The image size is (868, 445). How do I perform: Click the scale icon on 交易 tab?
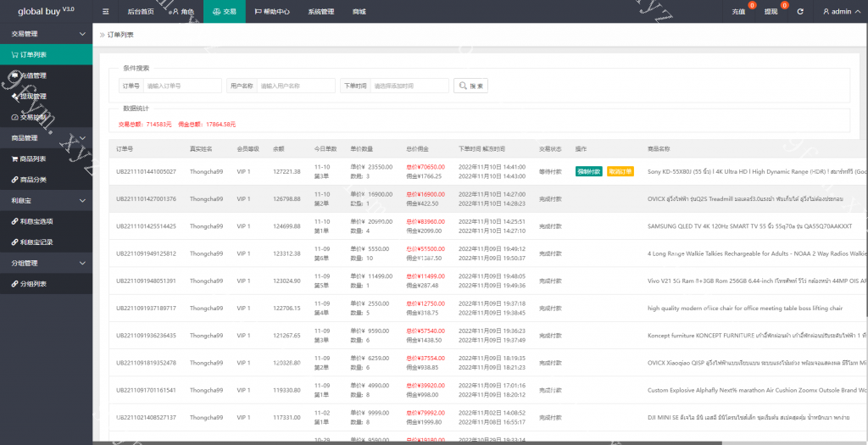point(216,12)
